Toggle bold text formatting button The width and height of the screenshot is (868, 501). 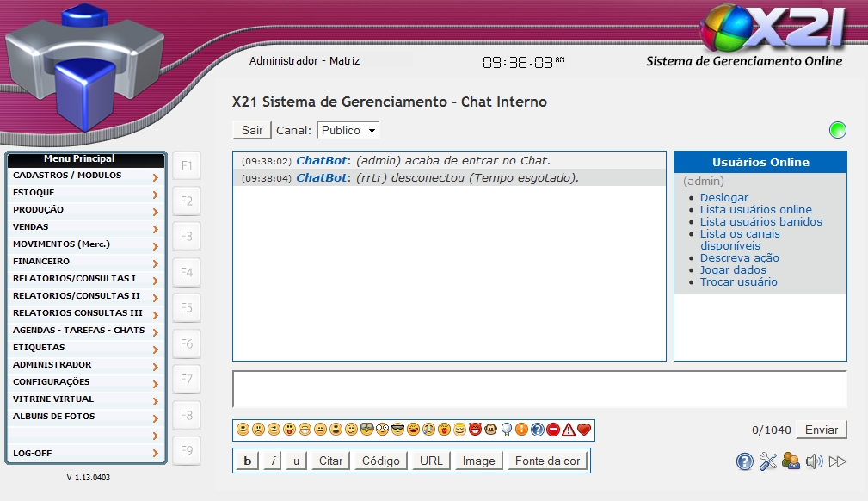tap(248, 461)
